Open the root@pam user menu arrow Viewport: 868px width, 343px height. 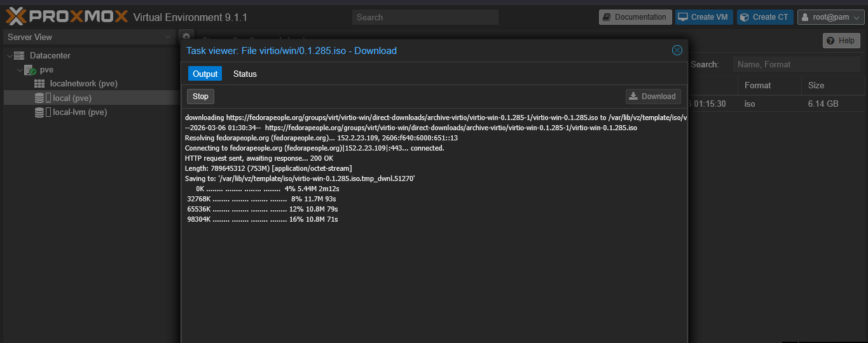855,17
